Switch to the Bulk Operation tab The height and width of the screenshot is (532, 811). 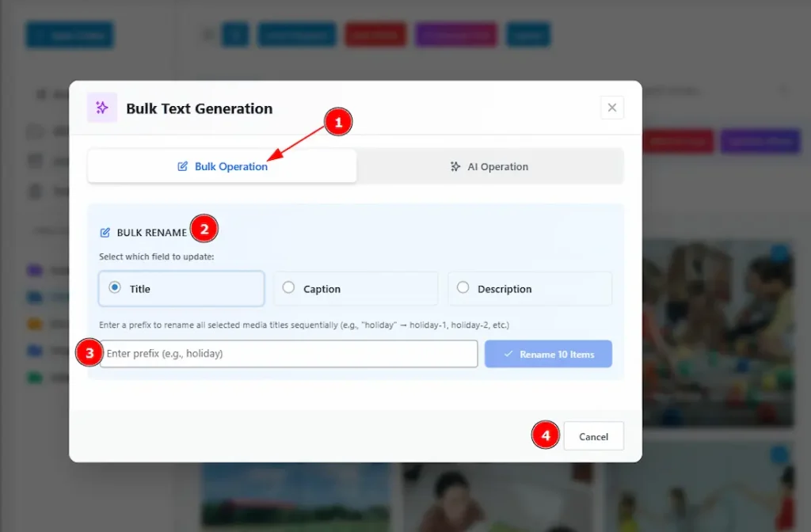pyautogui.click(x=223, y=167)
